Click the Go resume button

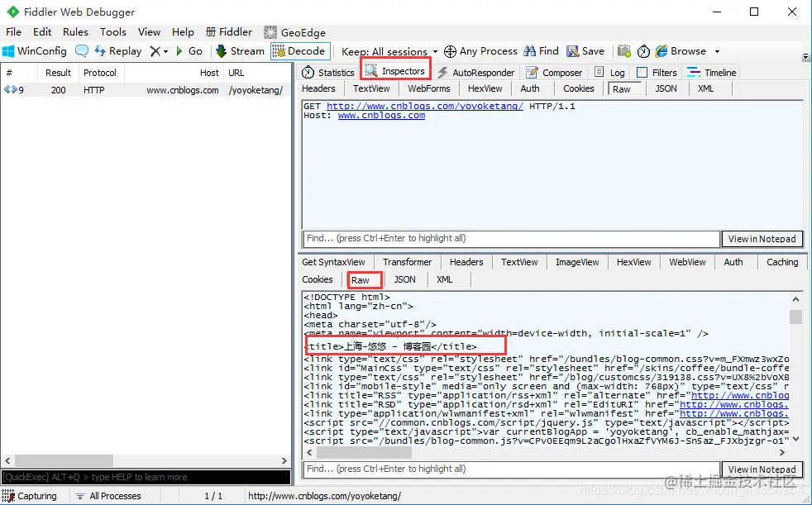tap(189, 51)
